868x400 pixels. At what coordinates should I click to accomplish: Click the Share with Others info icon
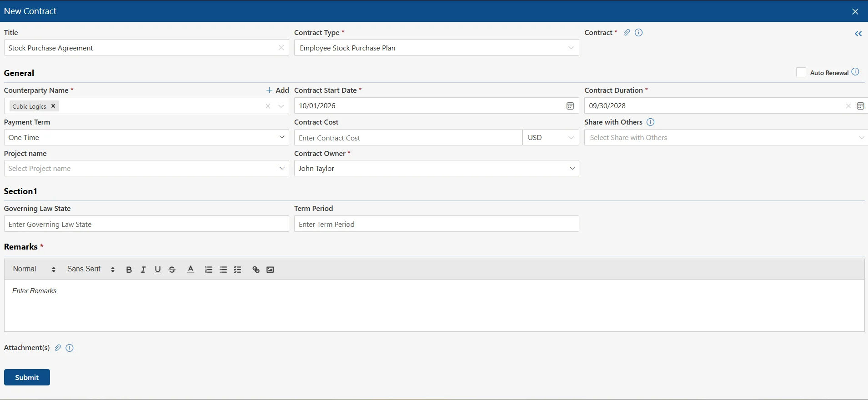tap(650, 122)
